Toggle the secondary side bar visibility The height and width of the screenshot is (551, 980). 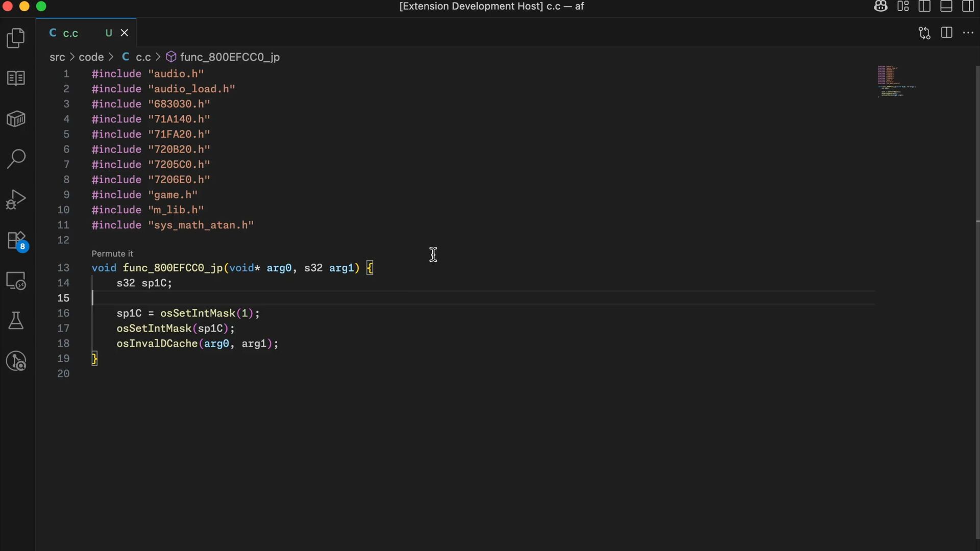tap(968, 7)
